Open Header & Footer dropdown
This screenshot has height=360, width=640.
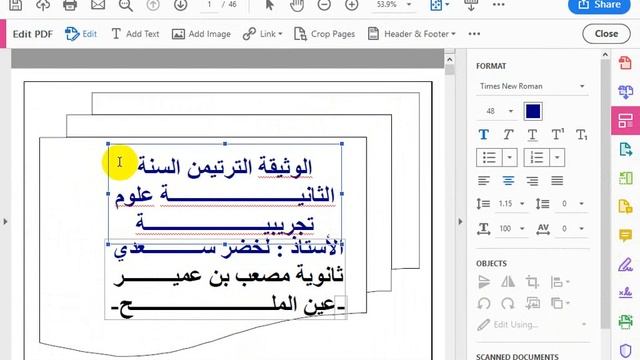(411, 34)
